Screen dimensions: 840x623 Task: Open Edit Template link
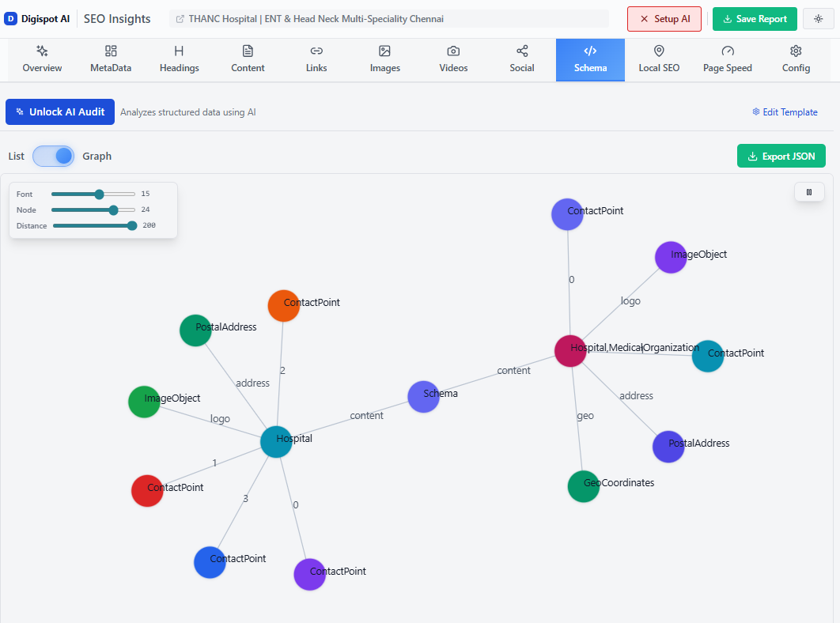point(785,111)
